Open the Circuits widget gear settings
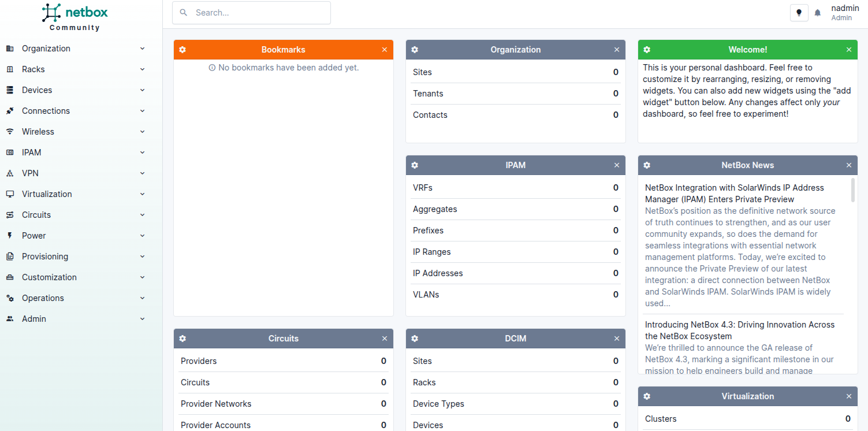868x431 pixels. pyautogui.click(x=182, y=339)
